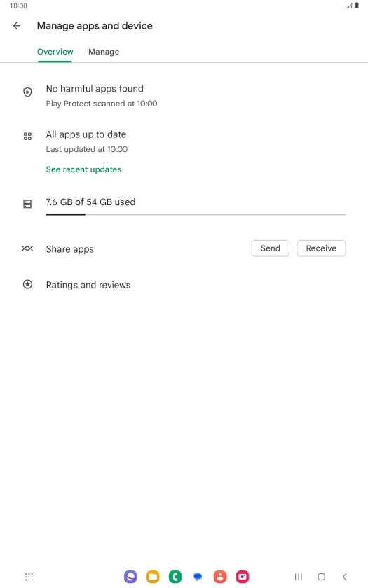Screen dimensions: 368x588
Task: Open Ratings and reviews
Action: coord(88,285)
